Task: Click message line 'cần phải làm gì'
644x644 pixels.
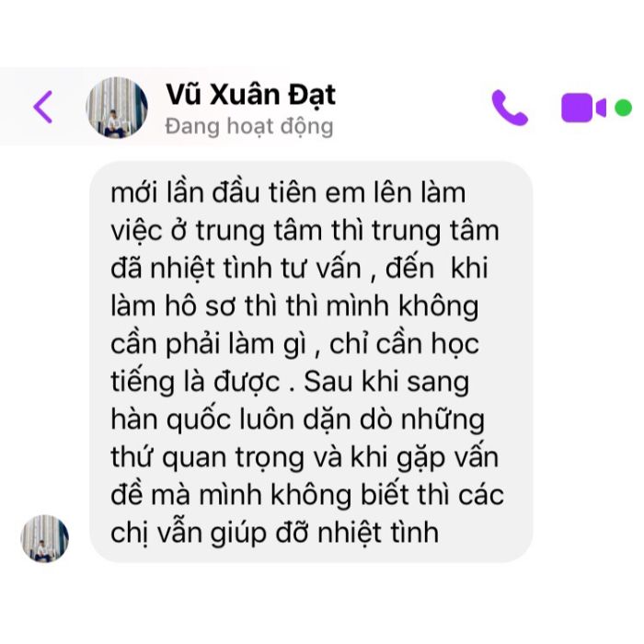Action: 294,344
